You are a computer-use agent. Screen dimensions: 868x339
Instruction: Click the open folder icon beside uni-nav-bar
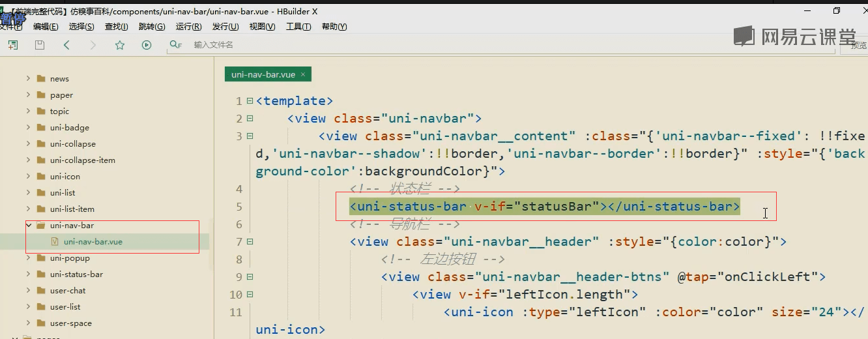41,225
